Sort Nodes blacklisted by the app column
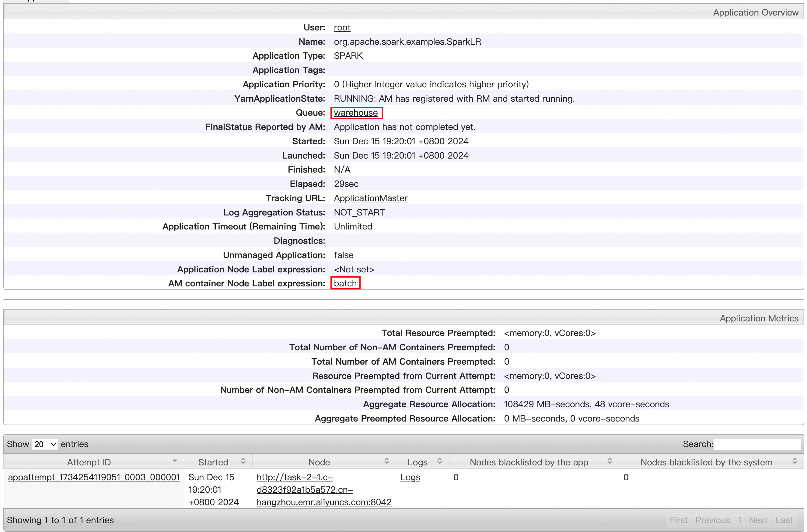807x532 pixels. (609, 461)
